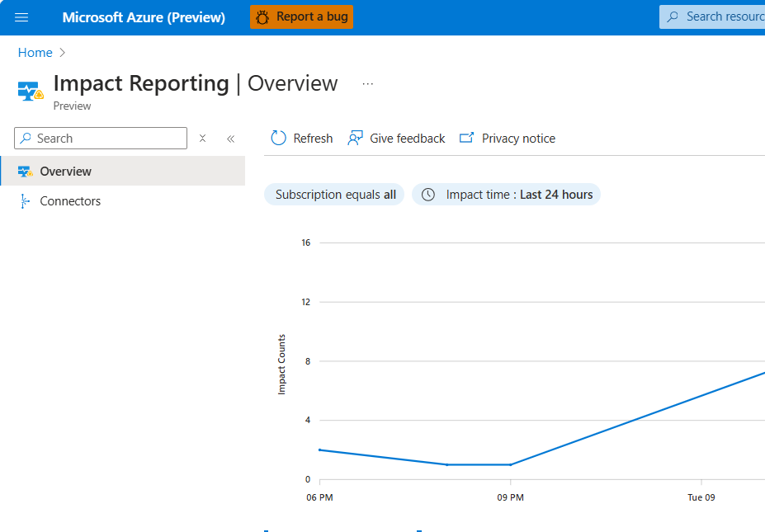The image size is (765, 532).
Task: Clear sidebar search using the x icon
Action: (x=202, y=138)
